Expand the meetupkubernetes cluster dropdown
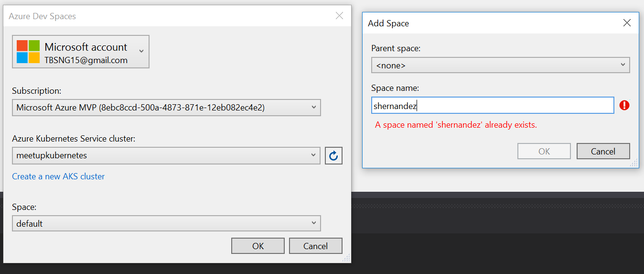 [x=166, y=155]
